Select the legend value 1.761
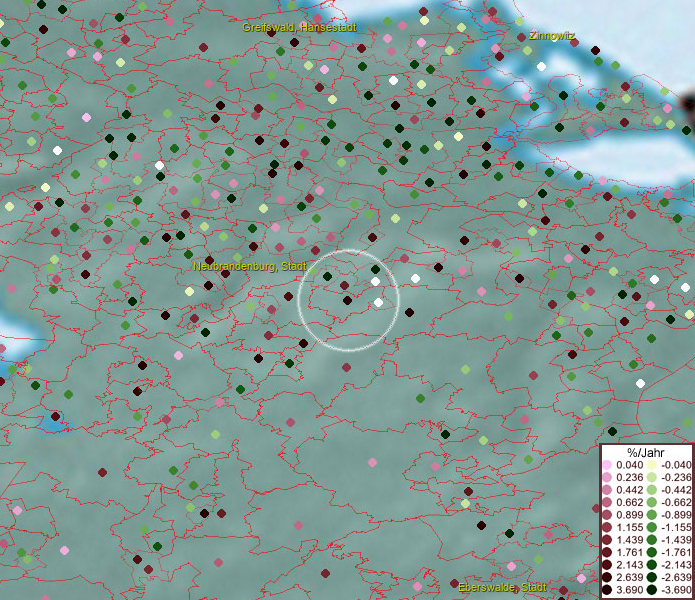Image resolution: width=695 pixels, height=600 pixels. [x=629, y=553]
